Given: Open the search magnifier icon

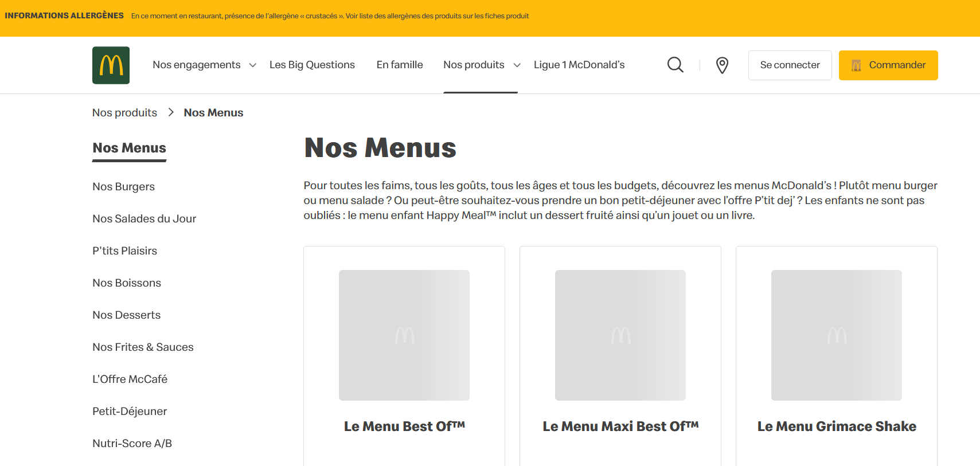Looking at the screenshot, I should [676, 65].
